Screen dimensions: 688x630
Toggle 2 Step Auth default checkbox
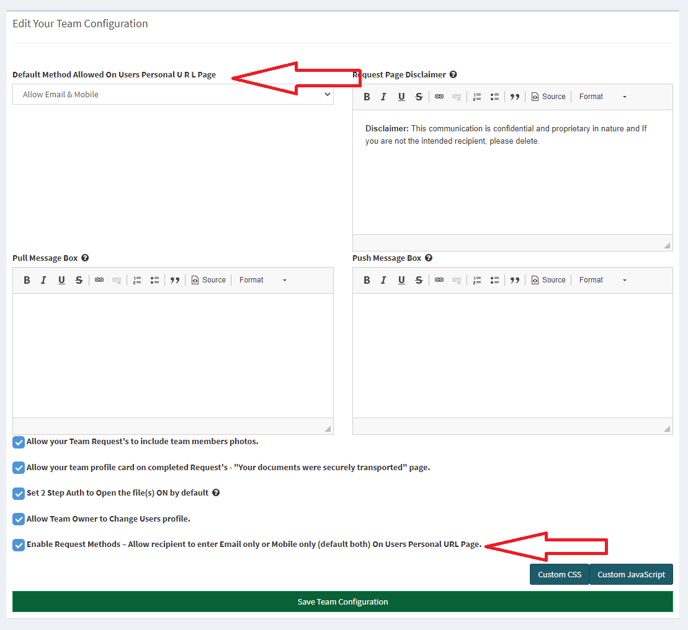(x=19, y=493)
